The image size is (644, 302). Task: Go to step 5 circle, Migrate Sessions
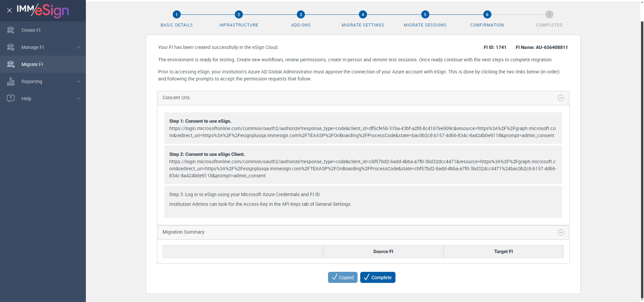(x=425, y=14)
